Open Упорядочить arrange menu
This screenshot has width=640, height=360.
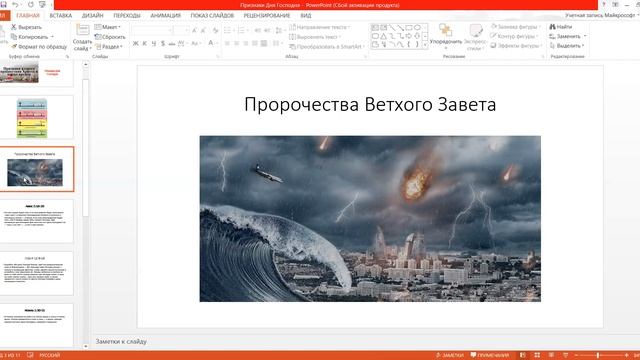[446, 36]
